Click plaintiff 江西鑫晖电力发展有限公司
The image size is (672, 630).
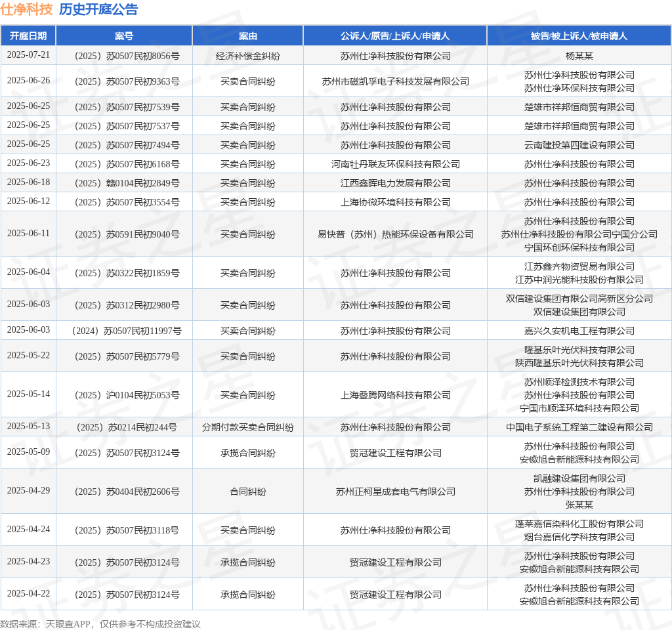(395, 183)
